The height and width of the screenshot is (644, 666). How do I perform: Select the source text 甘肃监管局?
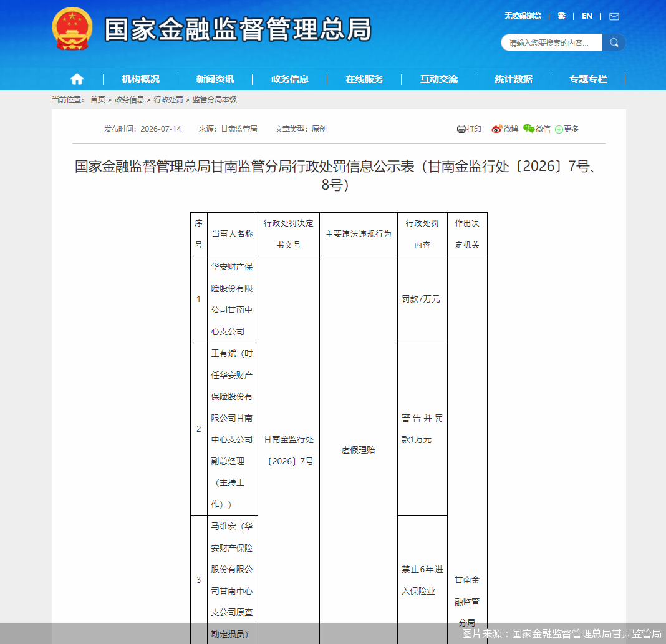(239, 129)
